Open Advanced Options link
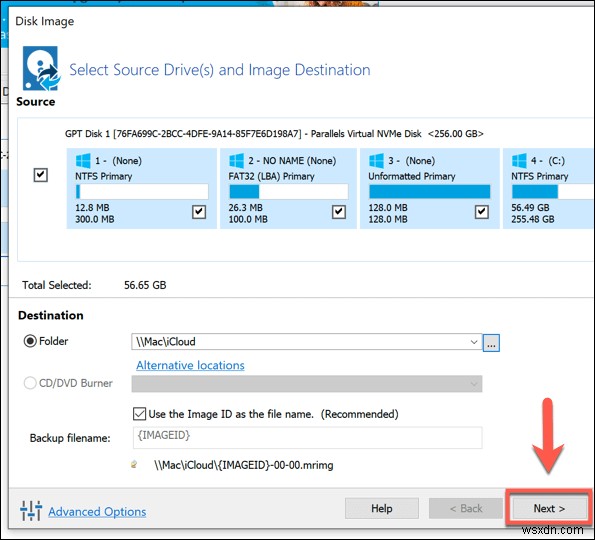The width and height of the screenshot is (595, 540). coord(97,512)
